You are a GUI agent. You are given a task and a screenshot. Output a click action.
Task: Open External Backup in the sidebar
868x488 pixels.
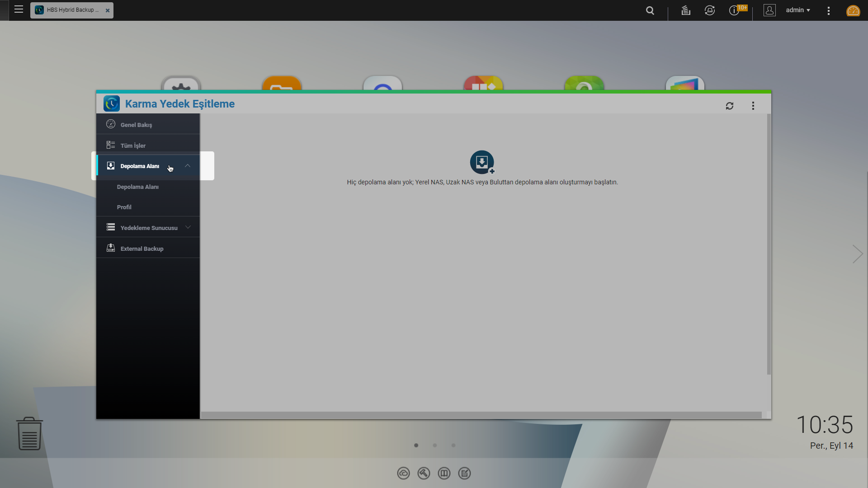(x=142, y=249)
